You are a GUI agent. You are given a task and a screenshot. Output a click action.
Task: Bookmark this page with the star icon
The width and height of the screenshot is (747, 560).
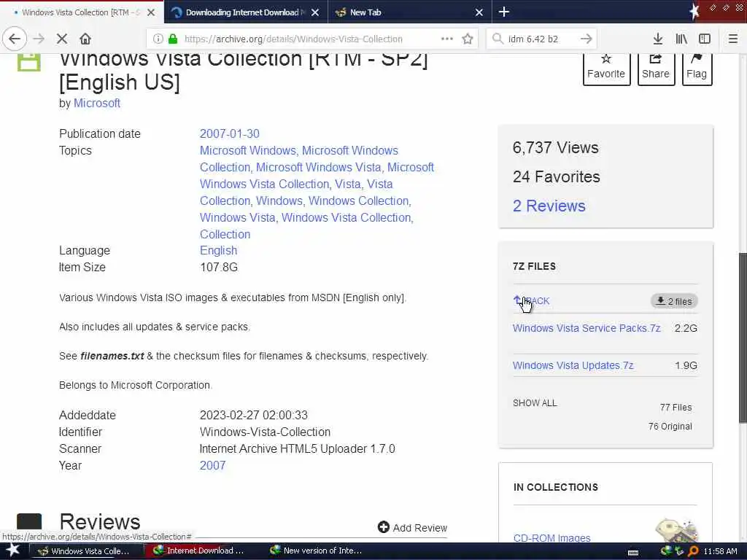click(468, 39)
